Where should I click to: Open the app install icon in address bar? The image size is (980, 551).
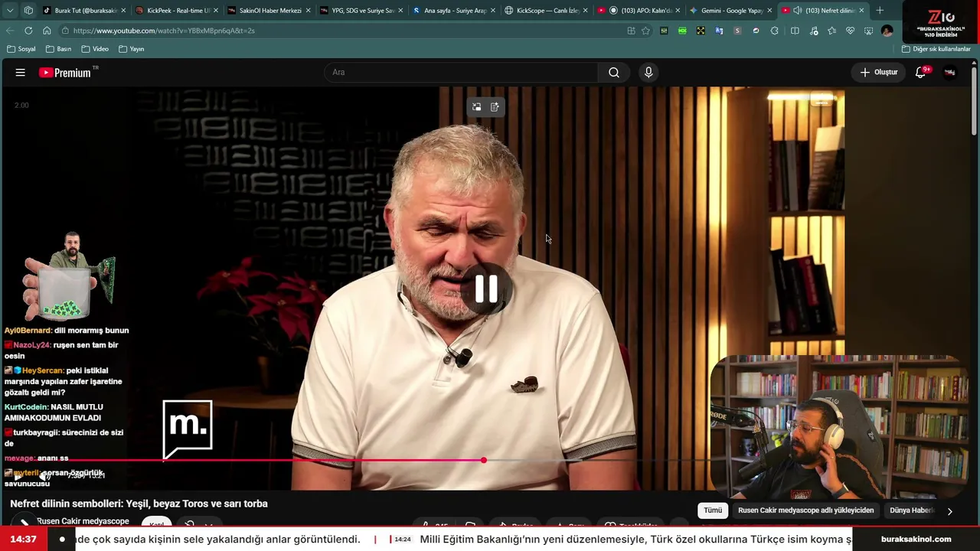click(x=631, y=31)
